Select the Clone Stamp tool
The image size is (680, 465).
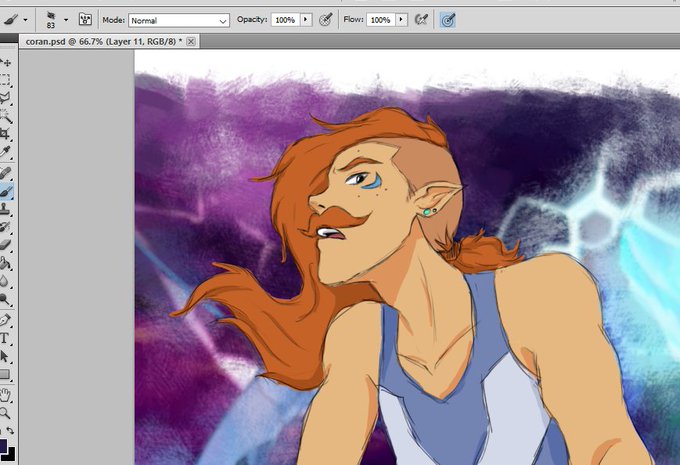tap(5, 209)
